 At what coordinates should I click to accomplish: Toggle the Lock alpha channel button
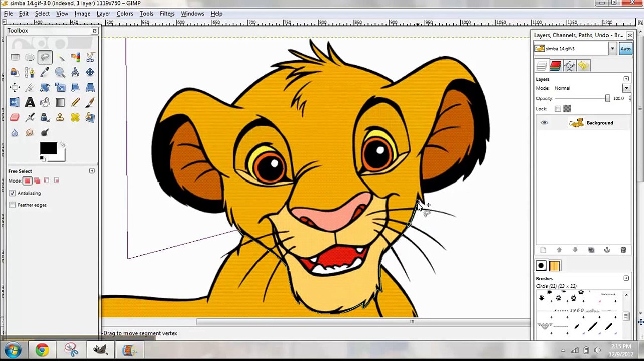click(567, 109)
